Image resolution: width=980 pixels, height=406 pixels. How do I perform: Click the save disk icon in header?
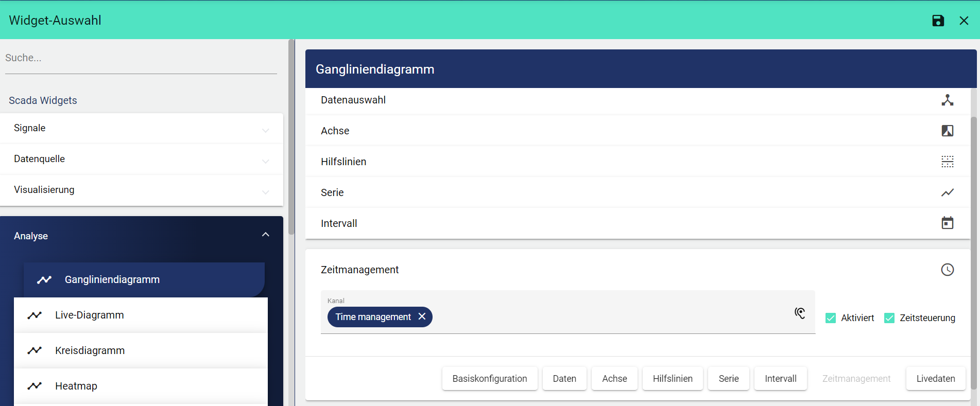point(938,21)
